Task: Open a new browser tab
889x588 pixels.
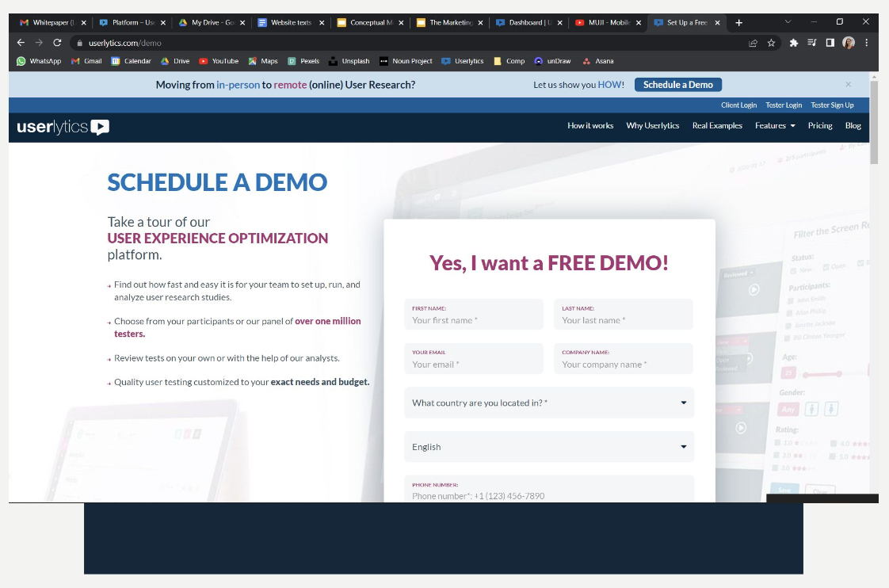Action: tap(738, 23)
